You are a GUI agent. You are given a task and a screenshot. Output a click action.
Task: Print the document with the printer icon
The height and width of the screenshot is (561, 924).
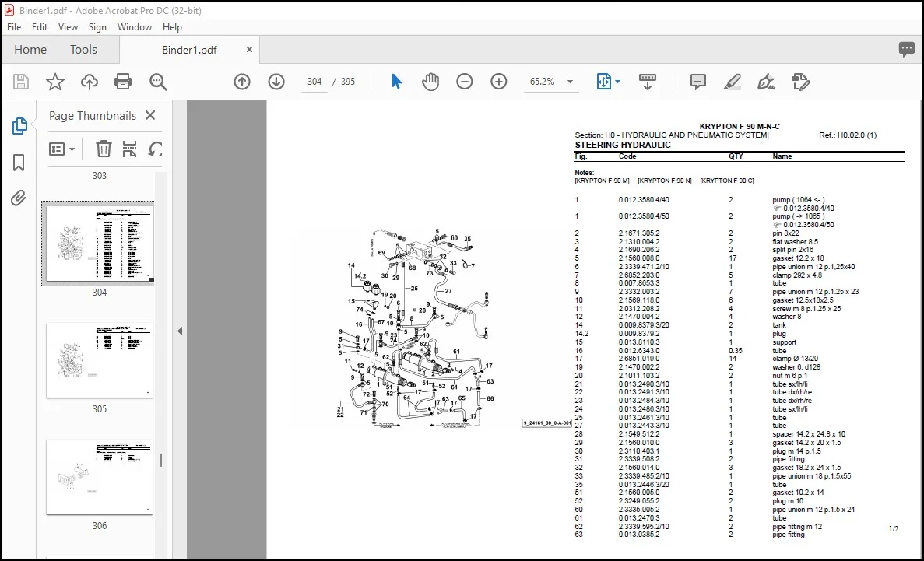click(x=123, y=82)
